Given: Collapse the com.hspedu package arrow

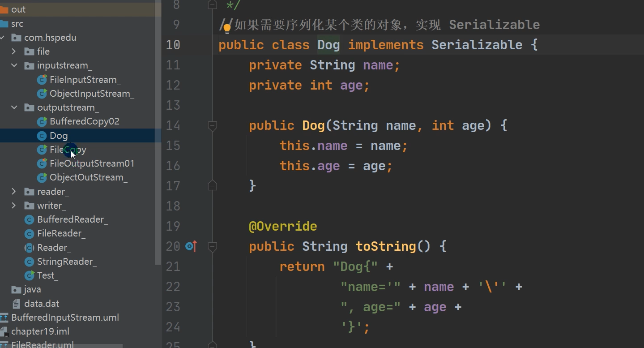Looking at the screenshot, I should (x=2, y=38).
